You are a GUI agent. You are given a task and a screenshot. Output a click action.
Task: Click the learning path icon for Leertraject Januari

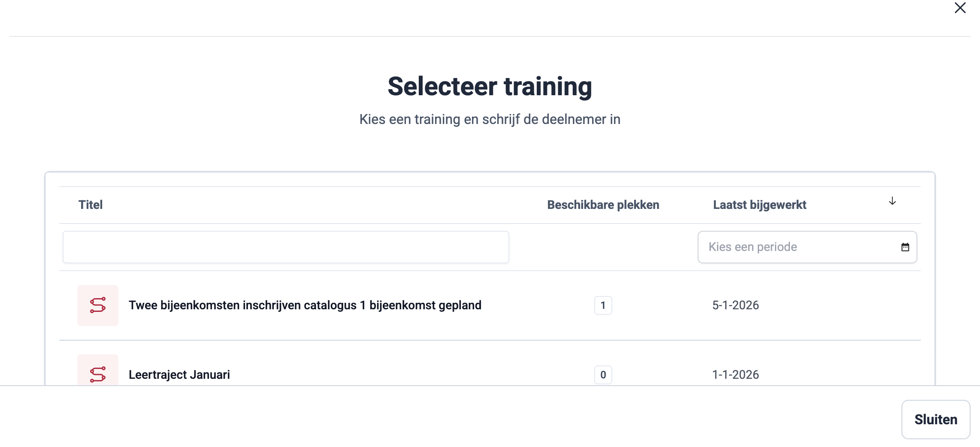[98, 373]
